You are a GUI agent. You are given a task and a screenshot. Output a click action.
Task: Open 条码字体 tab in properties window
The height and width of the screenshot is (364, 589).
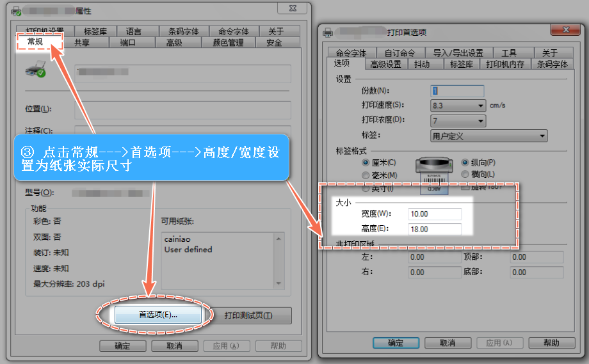pos(183,31)
